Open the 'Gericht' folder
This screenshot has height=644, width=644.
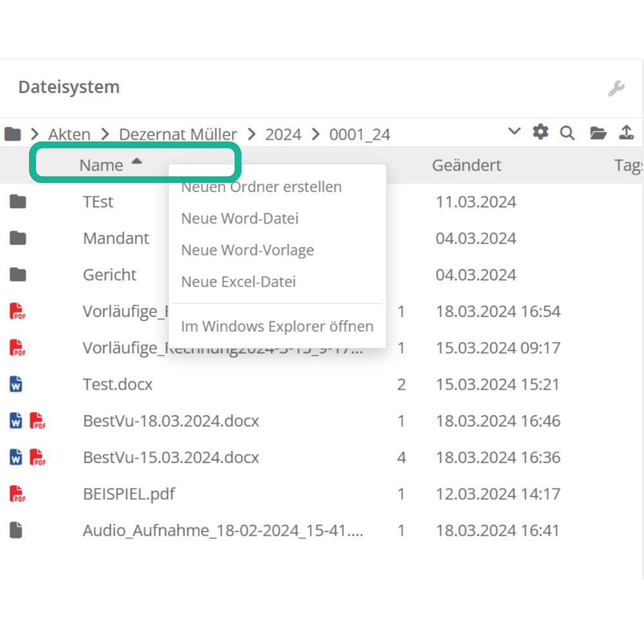109,275
